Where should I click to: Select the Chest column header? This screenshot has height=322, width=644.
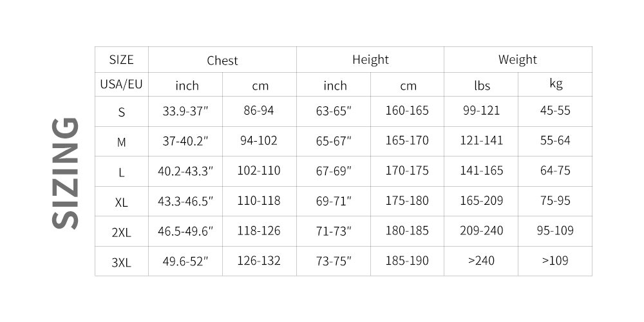[222, 61]
